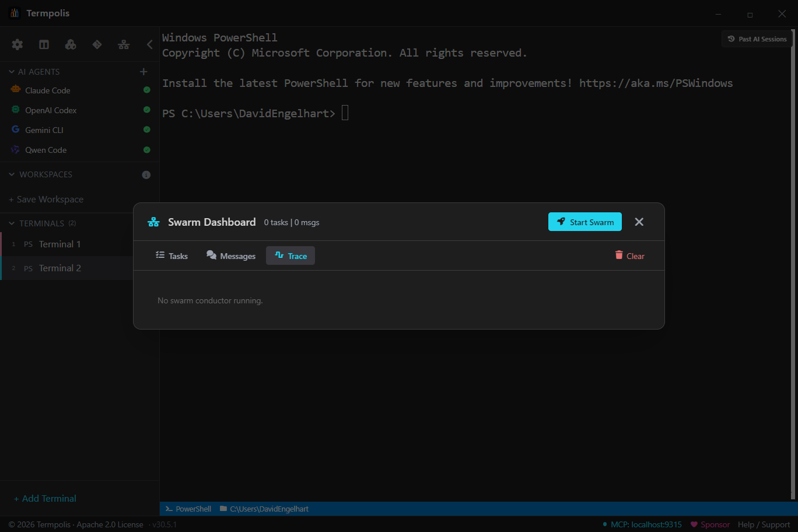
Task: Open the git diamond icon in sidebar
Action: [x=97, y=44]
